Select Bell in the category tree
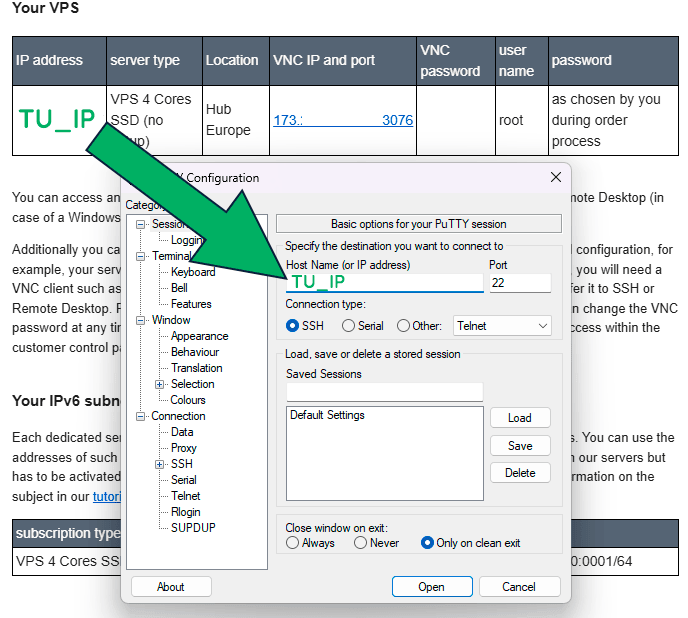688x618 pixels. coord(179,288)
